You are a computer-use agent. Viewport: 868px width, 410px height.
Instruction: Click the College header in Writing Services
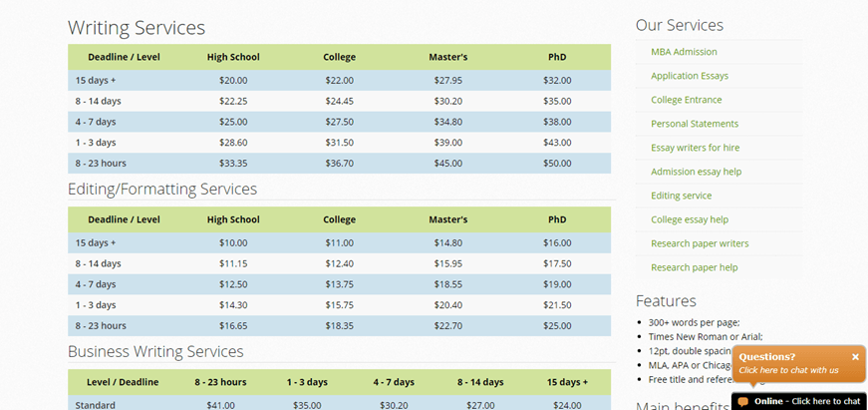pos(340,57)
